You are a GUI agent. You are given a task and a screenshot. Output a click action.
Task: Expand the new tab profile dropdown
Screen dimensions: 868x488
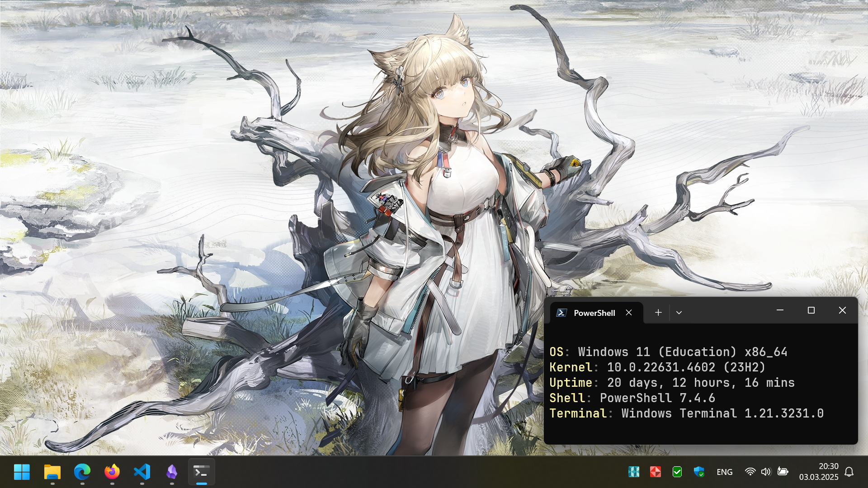(x=679, y=312)
